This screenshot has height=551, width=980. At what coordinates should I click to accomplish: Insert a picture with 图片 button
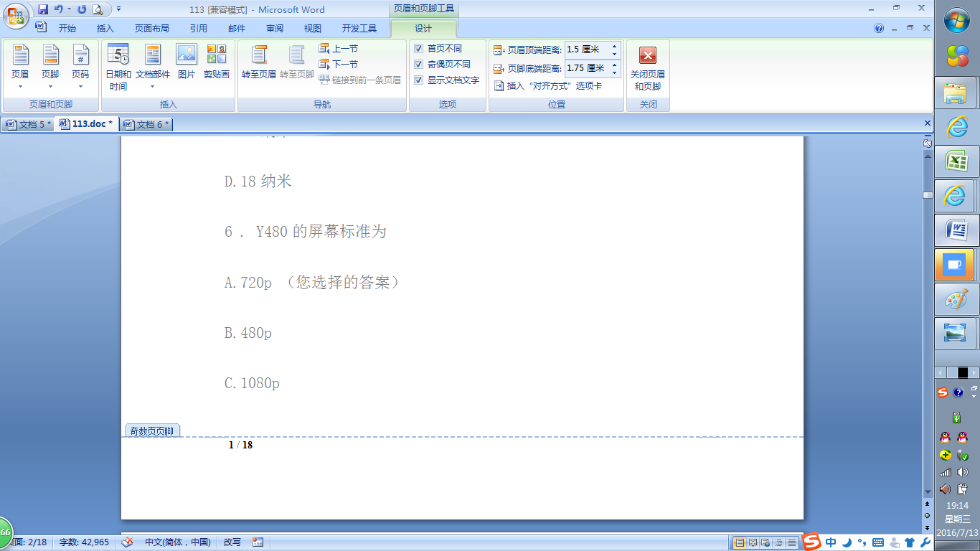(187, 62)
